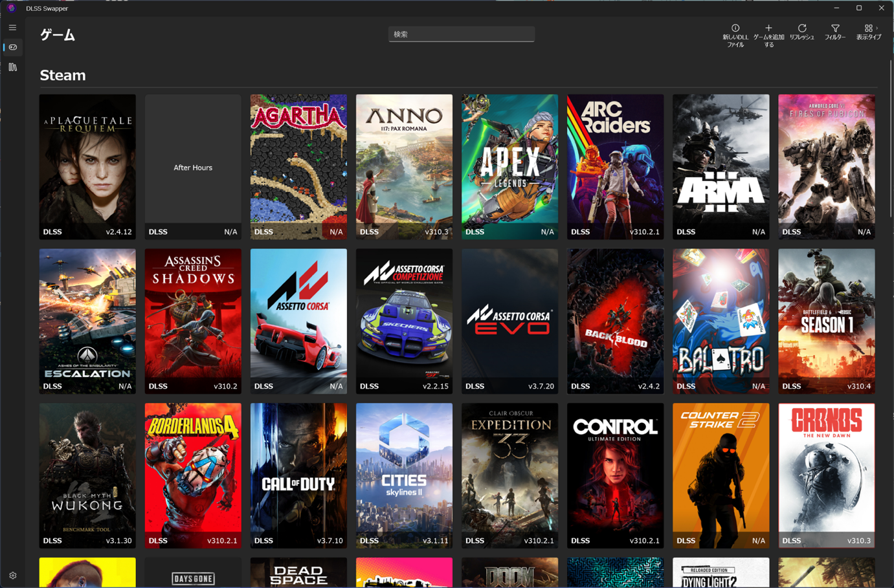Select the ARC Raiders cover art
This screenshot has width=894, height=588.
tap(615, 167)
